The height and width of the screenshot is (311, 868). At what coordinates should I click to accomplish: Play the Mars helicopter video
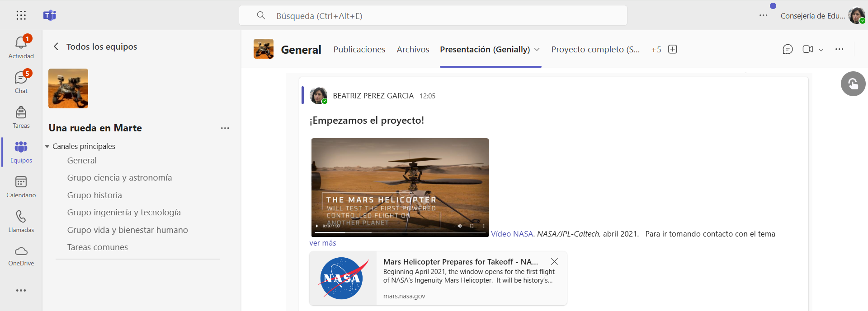pos(317,226)
